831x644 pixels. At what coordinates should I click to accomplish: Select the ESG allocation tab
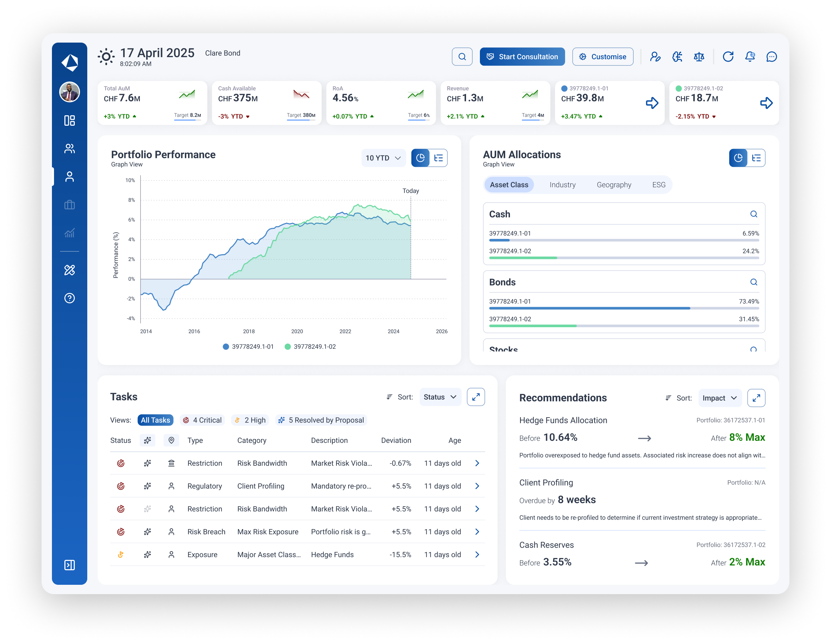(x=659, y=185)
